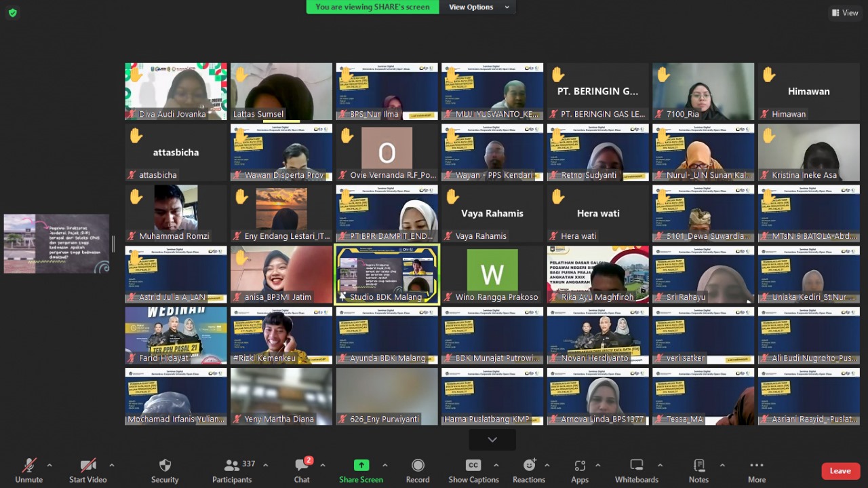Click the red Leave button
The image size is (868, 488).
(x=840, y=471)
